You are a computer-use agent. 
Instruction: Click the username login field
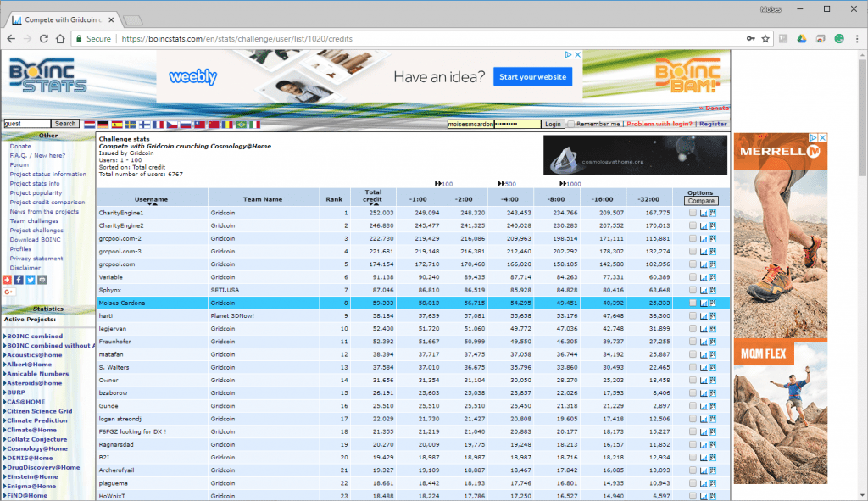[x=470, y=125]
